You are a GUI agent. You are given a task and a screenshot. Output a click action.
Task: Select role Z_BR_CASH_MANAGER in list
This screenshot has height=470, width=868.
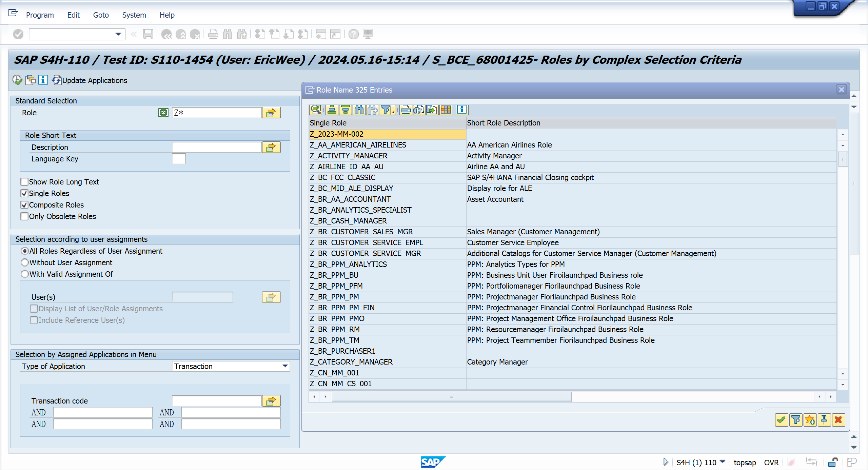(x=348, y=221)
